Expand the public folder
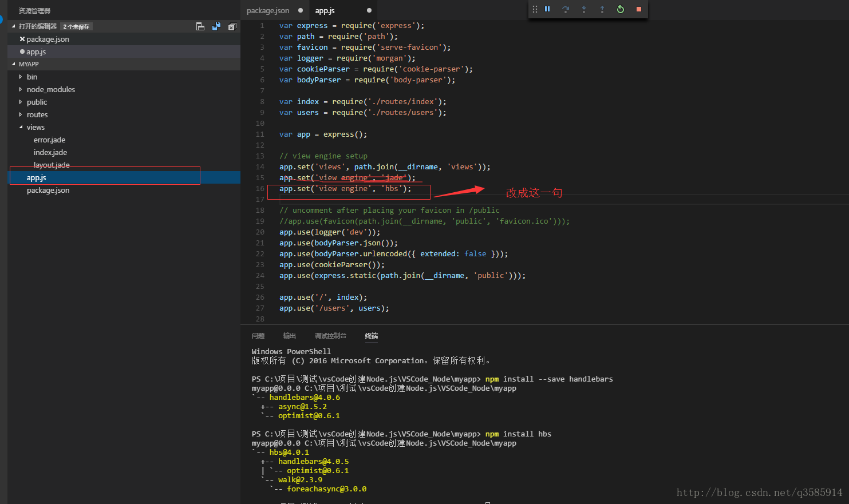The image size is (849, 504). click(21, 102)
